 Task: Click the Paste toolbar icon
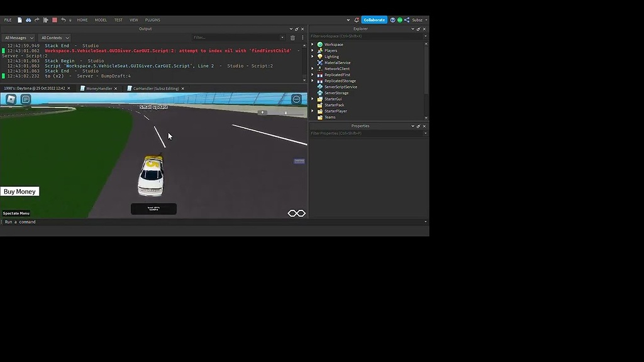pos(45,19)
